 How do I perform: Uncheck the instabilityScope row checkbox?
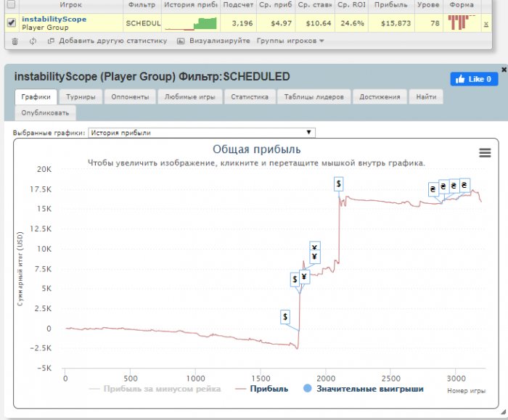click(x=12, y=22)
